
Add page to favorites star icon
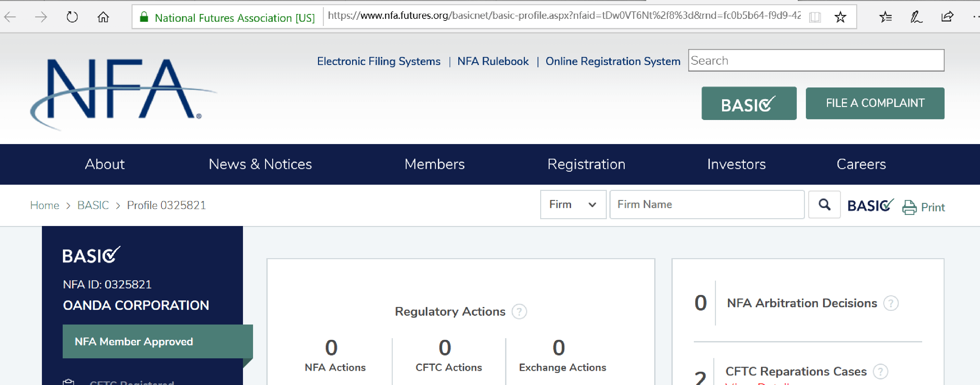point(840,17)
